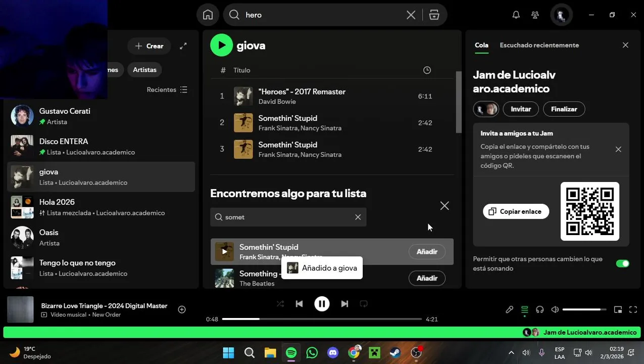Select the "Heroes" - 2017 Remaster track
The image size is (644, 364).
coord(332,96)
